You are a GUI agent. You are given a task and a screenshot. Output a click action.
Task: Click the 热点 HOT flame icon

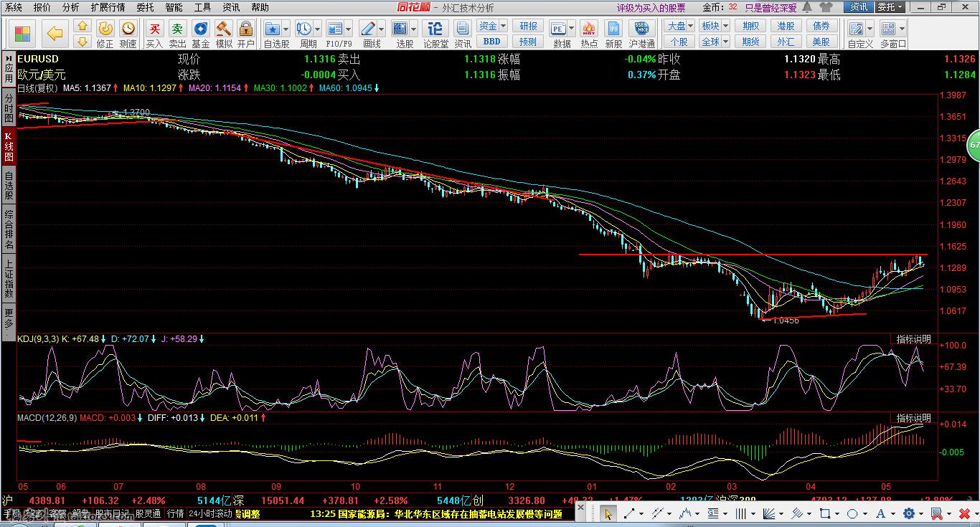coord(589,29)
